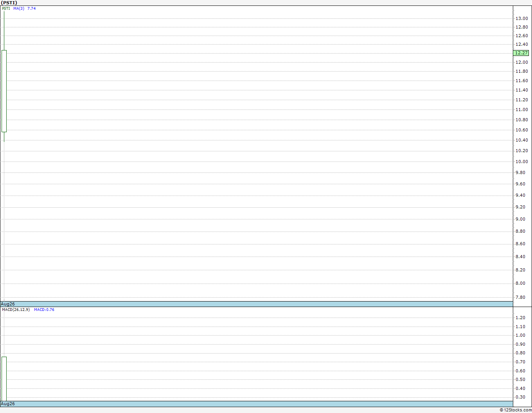This screenshot has width=532, height=413.
Task: Click the Aug26 date on price chart axis
Action: [x=8, y=304]
